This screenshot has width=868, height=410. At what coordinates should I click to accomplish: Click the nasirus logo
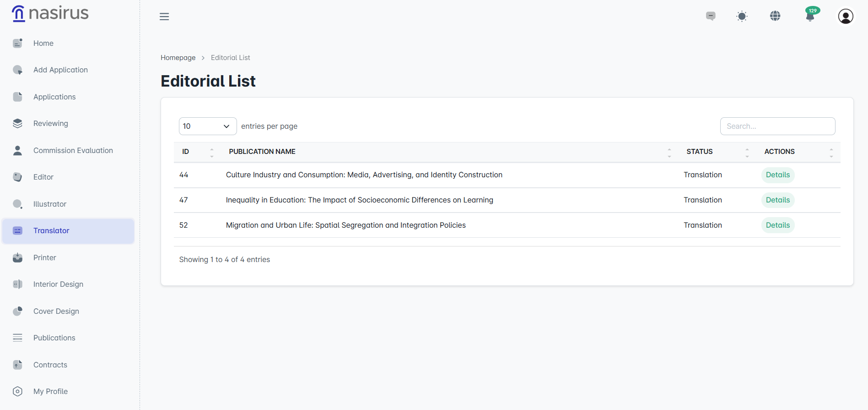(x=50, y=13)
